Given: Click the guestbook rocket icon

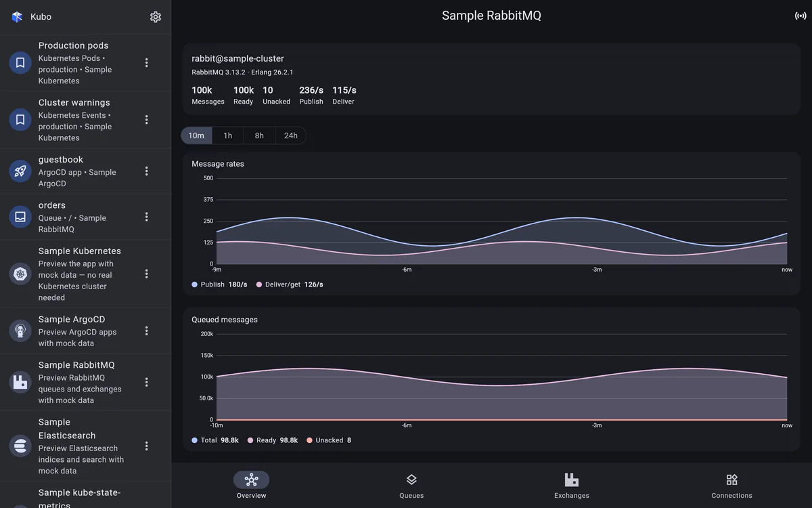Looking at the screenshot, I should click(20, 171).
